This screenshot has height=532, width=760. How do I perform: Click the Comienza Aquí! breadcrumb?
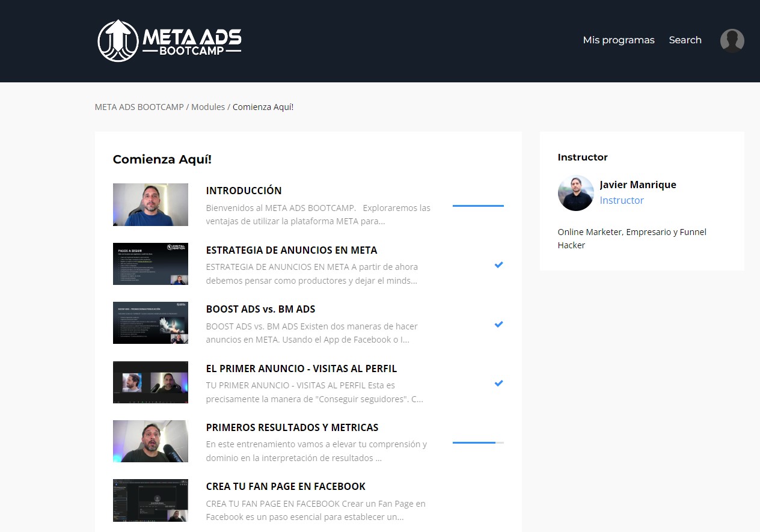pos(263,107)
